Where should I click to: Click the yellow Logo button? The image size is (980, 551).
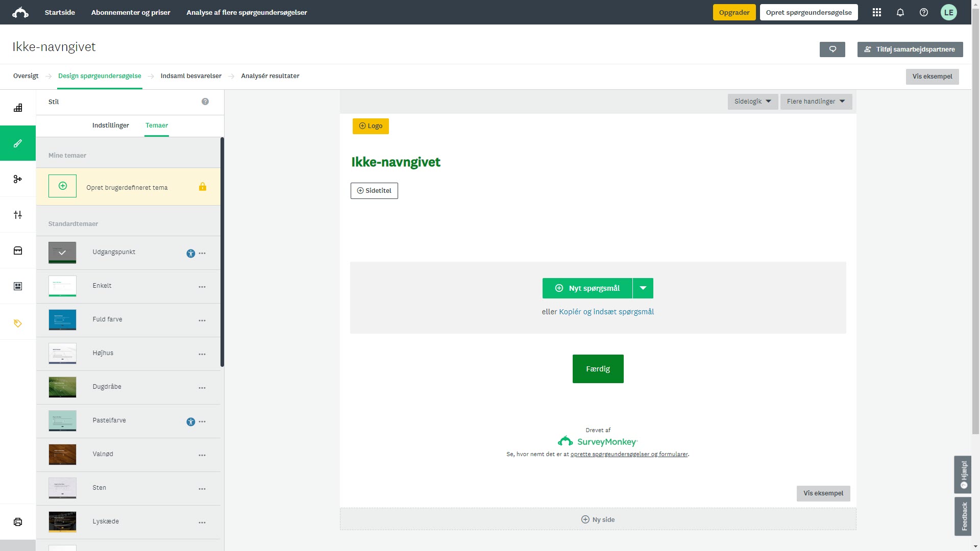click(x=371, y=126)
